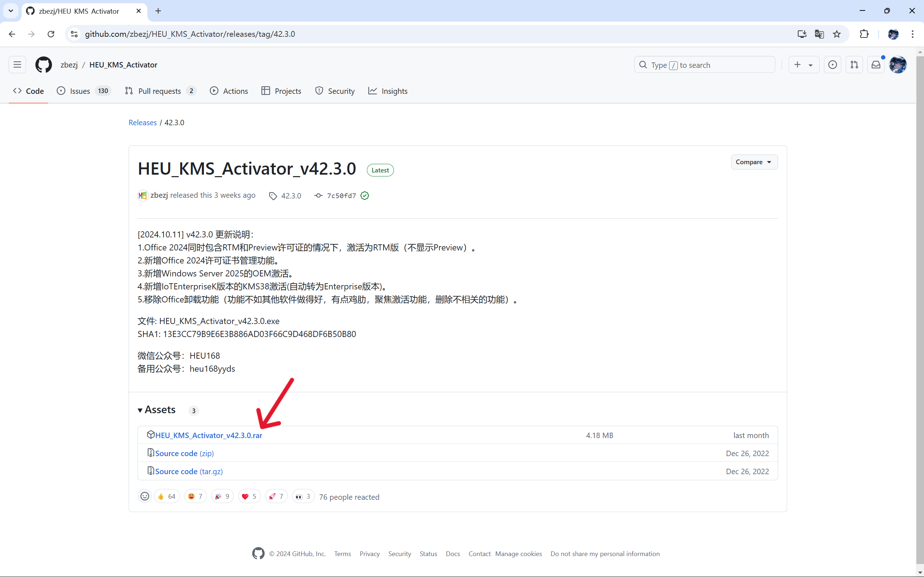924x577 pixels.
Task: Download HEU_KMS_Activator_v42.3.0.rar
Action: tap(208, 436)
